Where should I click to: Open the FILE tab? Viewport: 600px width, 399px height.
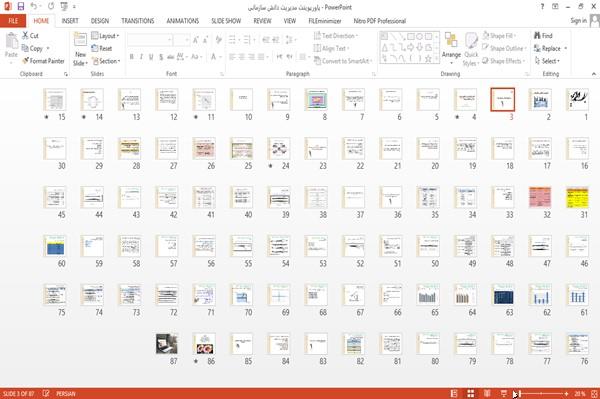pos(13,21)
